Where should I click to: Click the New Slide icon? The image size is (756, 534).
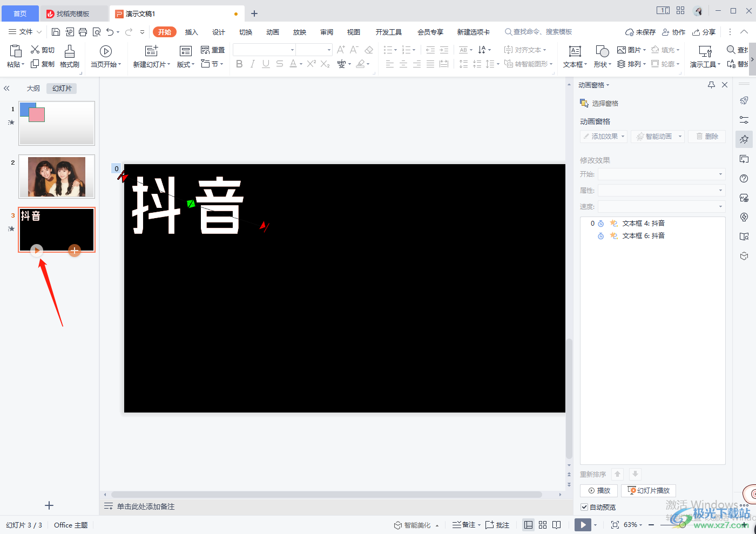(152, 51)
